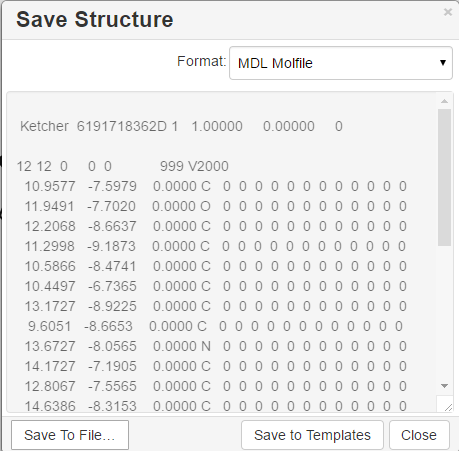459x451 pixels.
Task: Click the counts line with 999 V2000
Action: (123, 166)
